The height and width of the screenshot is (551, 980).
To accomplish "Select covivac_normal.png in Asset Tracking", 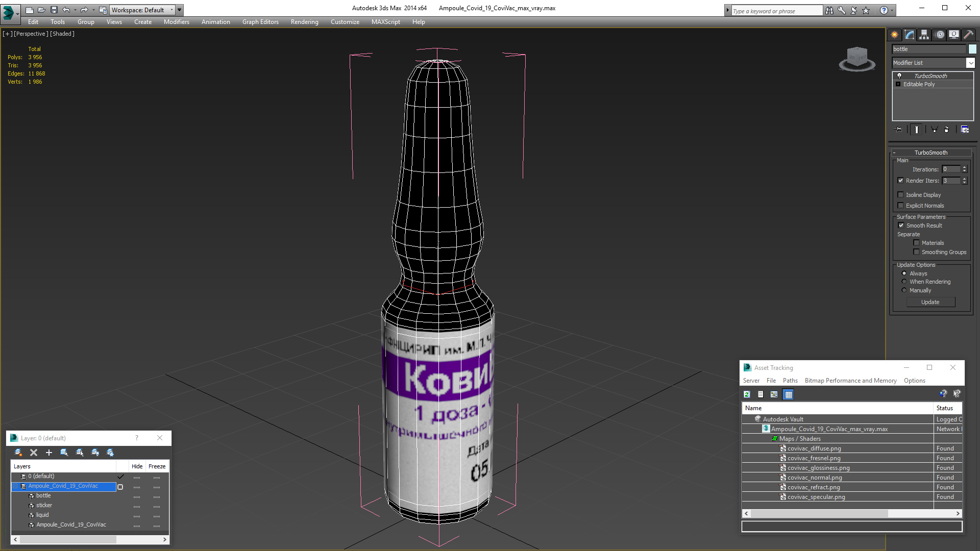I will click(x=815, y=478).
